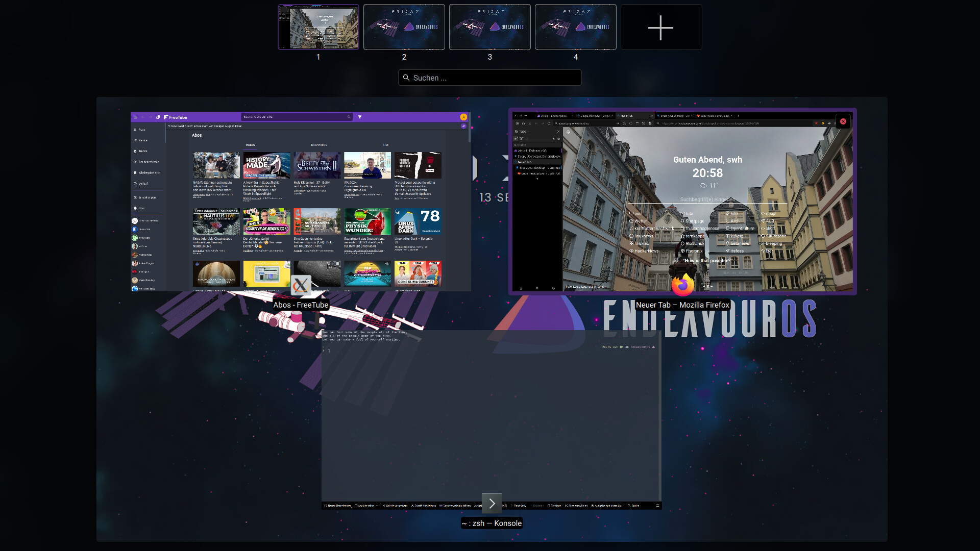This screenshot has height=551, width=980.
Task: Toggle FreeTube search filter funnel icon
Action: tap(360, 117)
